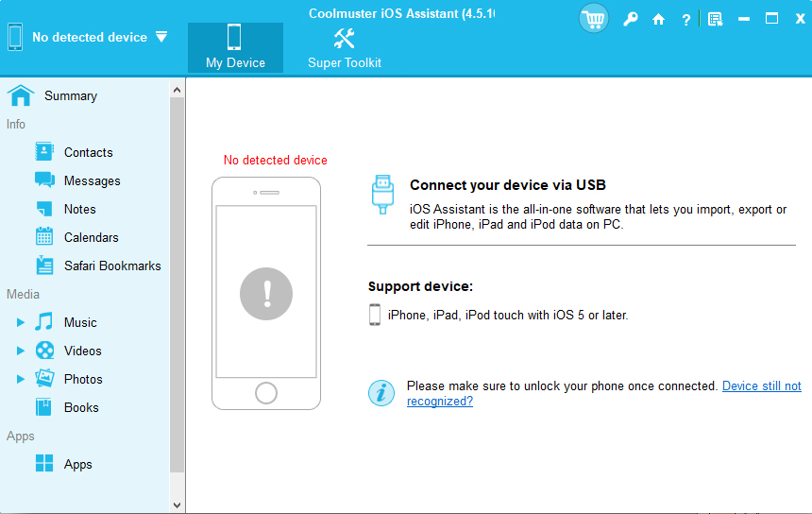Minimize the Coolmuster window
Image resolution: width=812 pixels, height=514 pixels.
(x=744, y=19)
